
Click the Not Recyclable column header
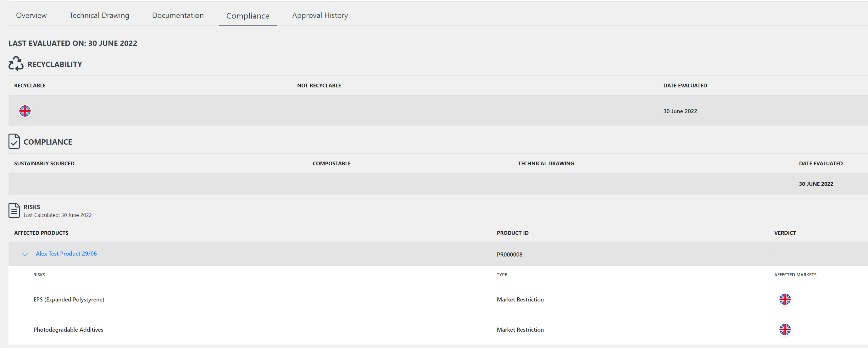[x=319, y=86]
